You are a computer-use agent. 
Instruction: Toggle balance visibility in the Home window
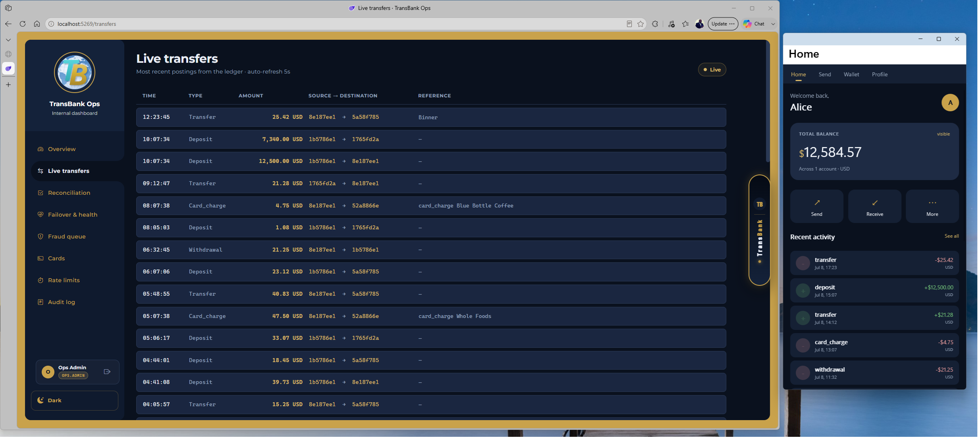(x=943, y=134)
